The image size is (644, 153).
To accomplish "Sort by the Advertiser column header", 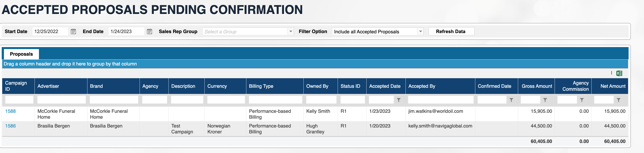I will (48, 86).
